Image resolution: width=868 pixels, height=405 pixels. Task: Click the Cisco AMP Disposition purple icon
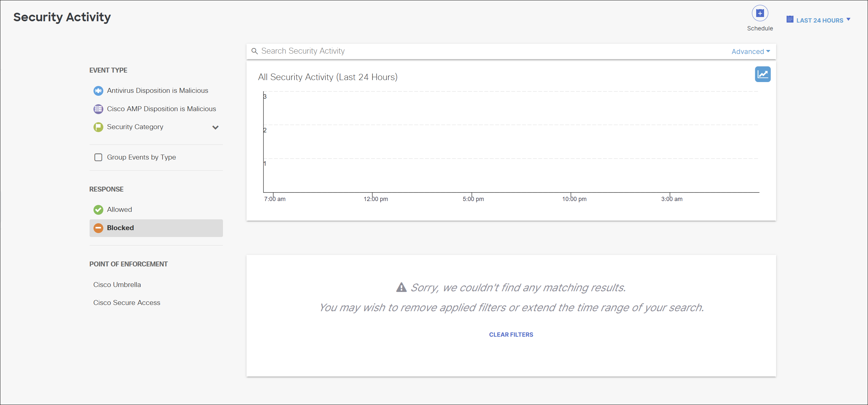pyautogui.click(x=98, y=109)
